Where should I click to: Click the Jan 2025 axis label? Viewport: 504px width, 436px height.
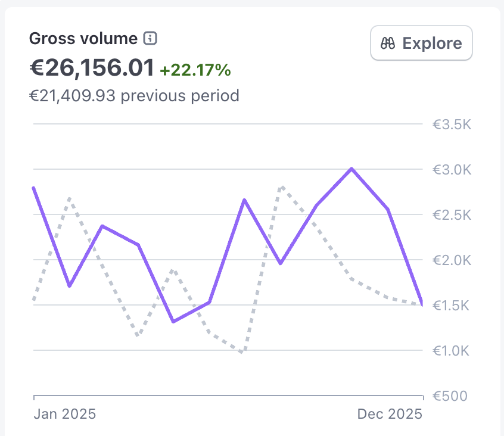64,414
